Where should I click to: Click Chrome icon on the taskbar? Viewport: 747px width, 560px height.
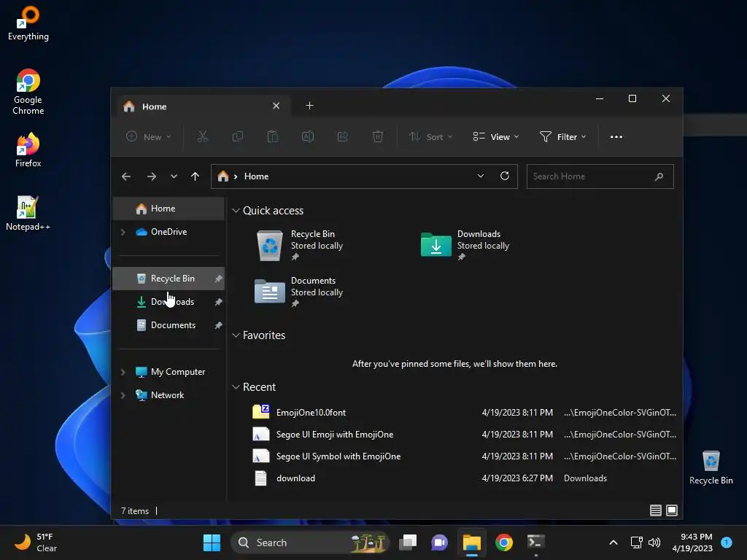[x=504, y=542]
